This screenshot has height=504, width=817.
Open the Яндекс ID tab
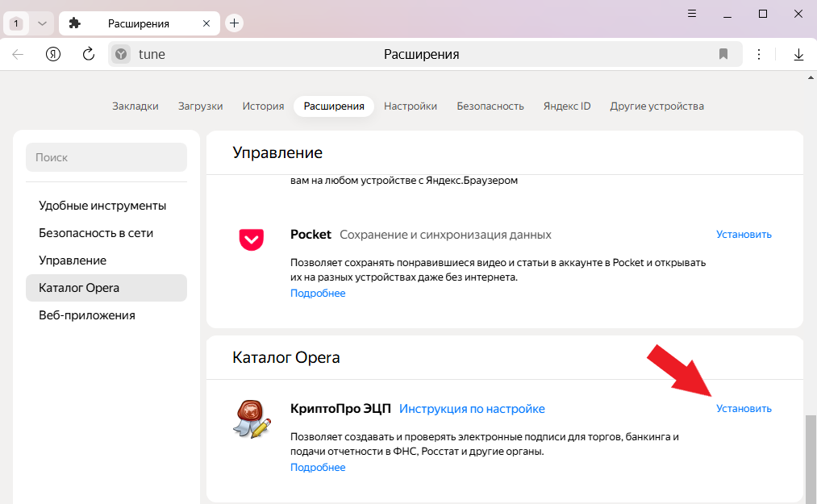tap(567, 106)
